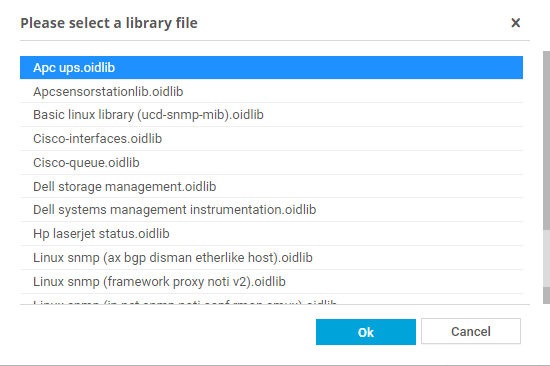Click the highlighted blue row in library list
The image size is (550, 366).
point(271,67)
